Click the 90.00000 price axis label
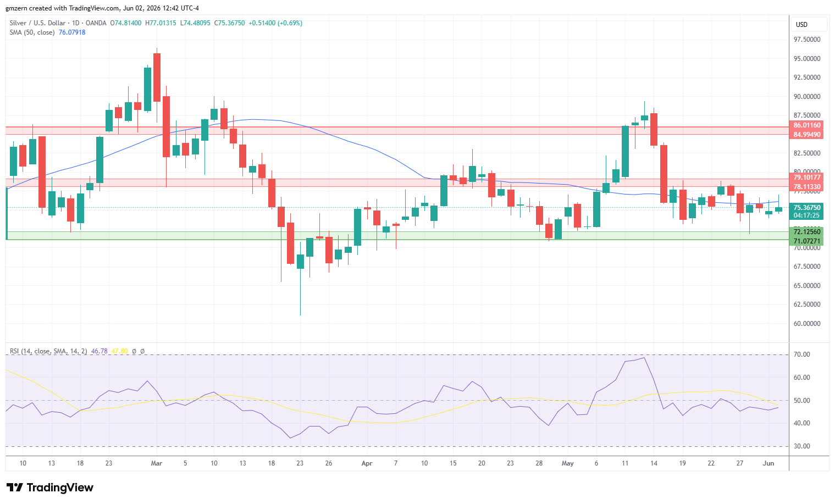 point(807,97)
